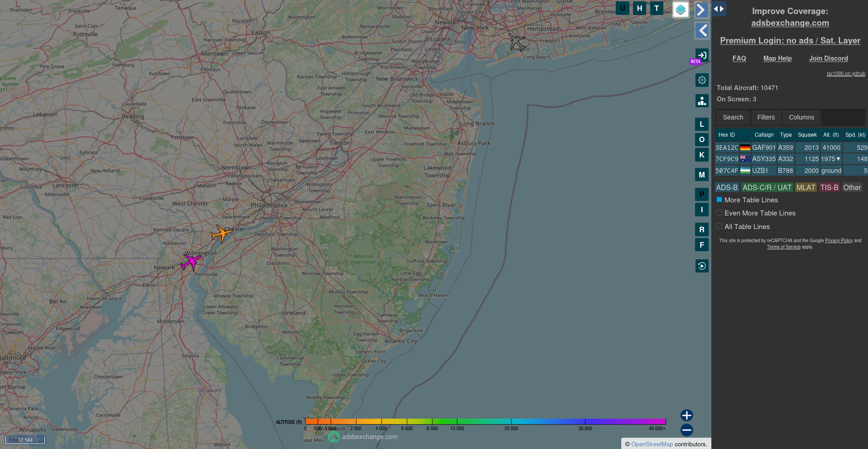868x449 pixels.
Task: Toggle the I map option button
Action: pos(702,210)
